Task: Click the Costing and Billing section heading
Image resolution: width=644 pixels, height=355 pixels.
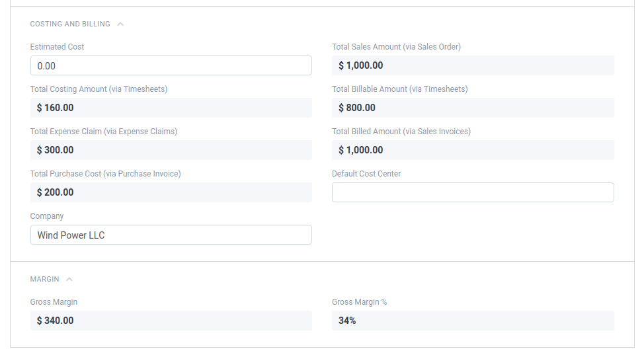Action: point(70,24)
